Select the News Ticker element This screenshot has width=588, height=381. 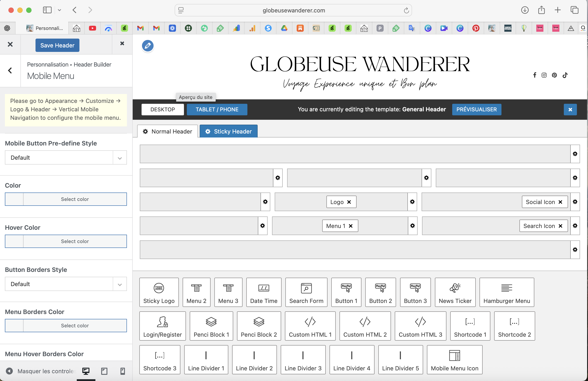click(x=455, y=292)
